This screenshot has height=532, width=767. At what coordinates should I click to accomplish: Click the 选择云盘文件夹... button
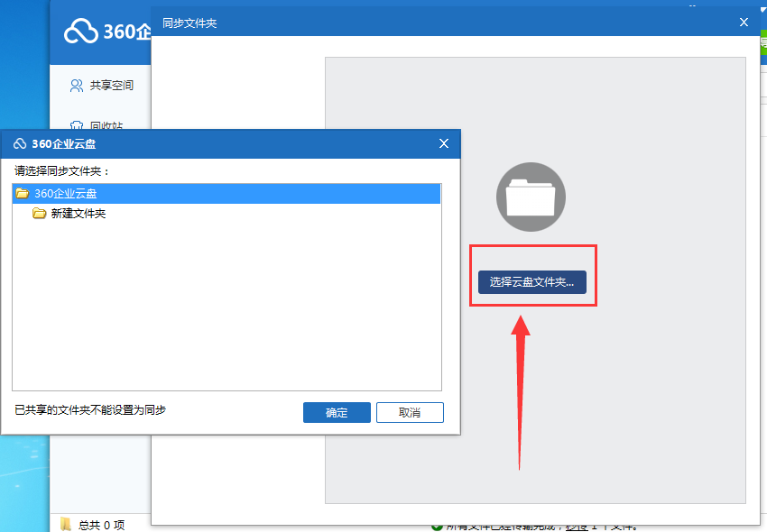(532, 282)
